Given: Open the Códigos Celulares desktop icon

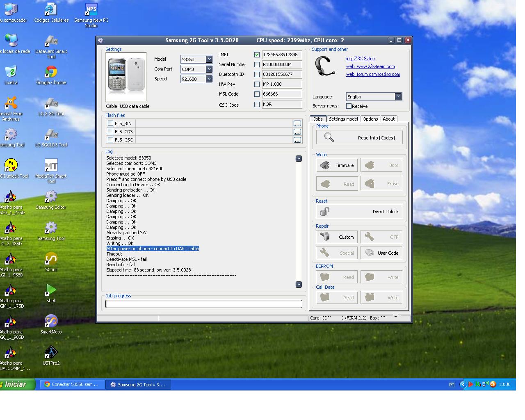Looking at the screenshot, I should coord(51,13).
